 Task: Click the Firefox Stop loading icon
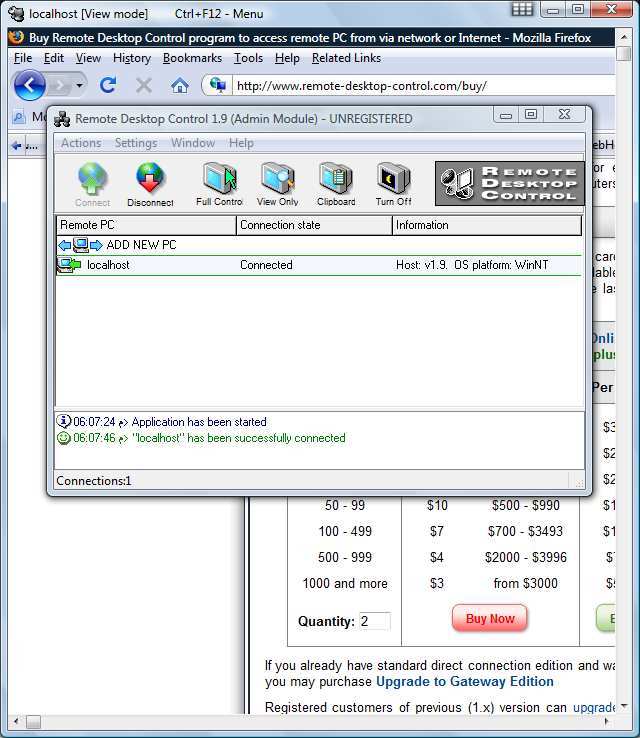pyautogui.click(x=144, y=86)
